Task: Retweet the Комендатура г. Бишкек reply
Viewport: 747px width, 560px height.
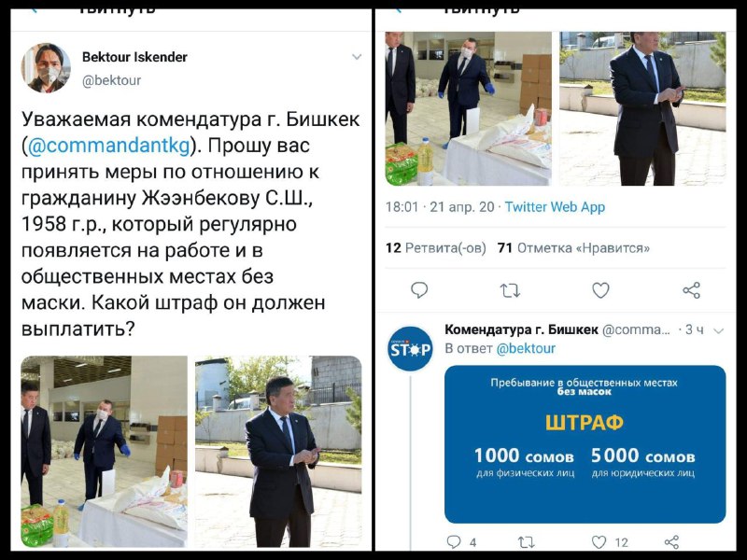Action: tap(526, 542)
